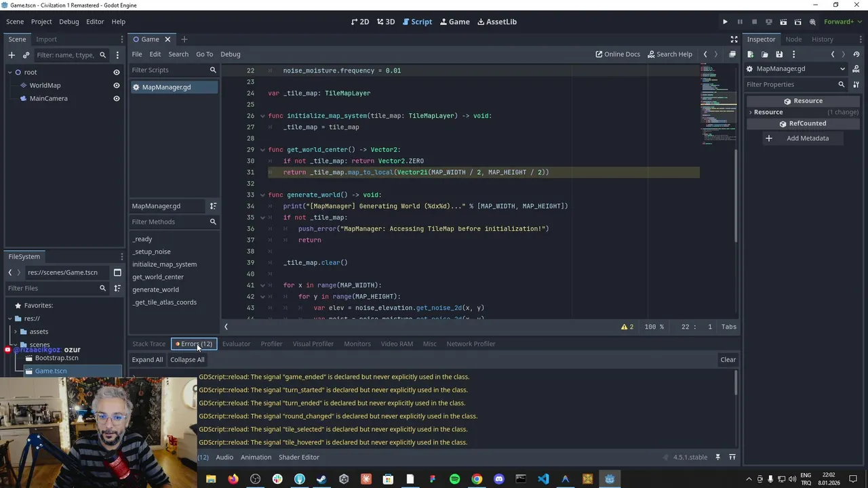Toggle visibility of root node

(x=117, y=73)
